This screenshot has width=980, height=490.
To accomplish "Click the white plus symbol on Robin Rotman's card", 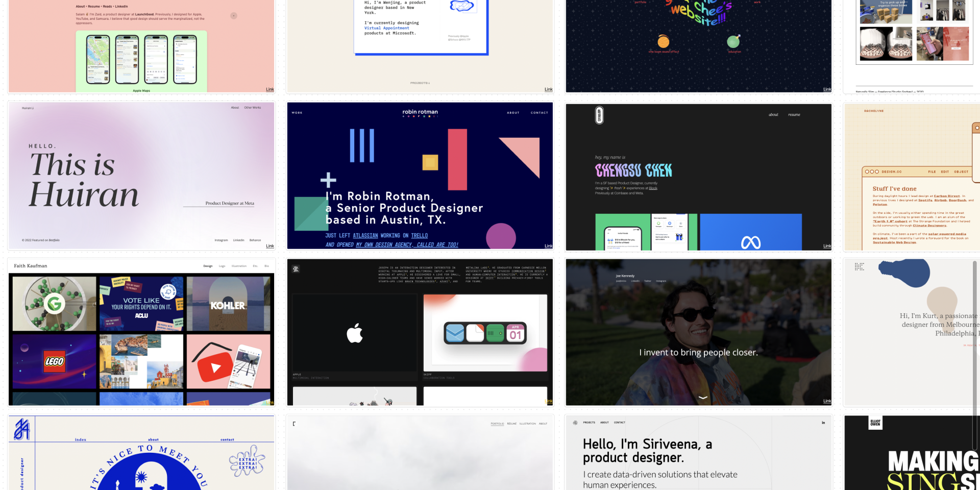I will (328, 180).
